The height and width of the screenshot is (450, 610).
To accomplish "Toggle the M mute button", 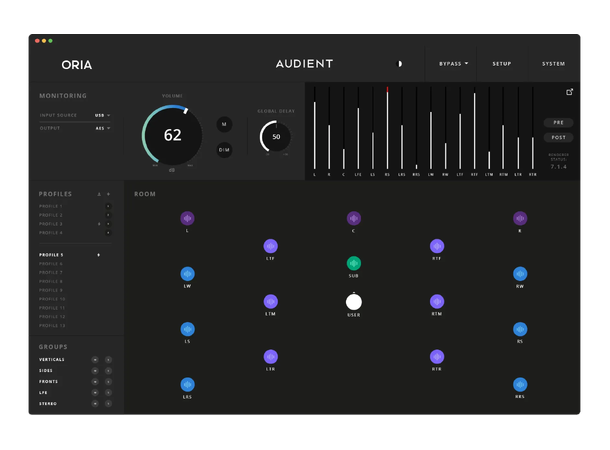I will point(224,124).
